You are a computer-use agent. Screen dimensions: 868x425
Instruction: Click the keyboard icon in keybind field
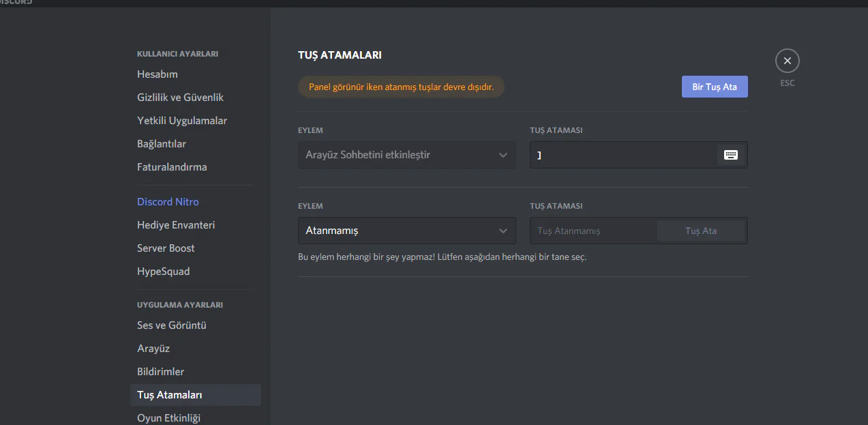[x=731, y=155]
